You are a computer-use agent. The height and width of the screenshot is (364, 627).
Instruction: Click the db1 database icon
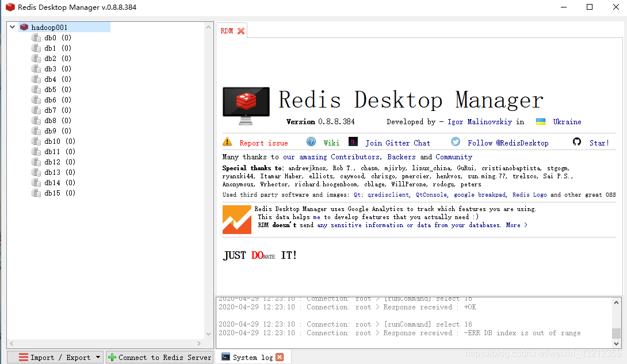pos(36,48)
